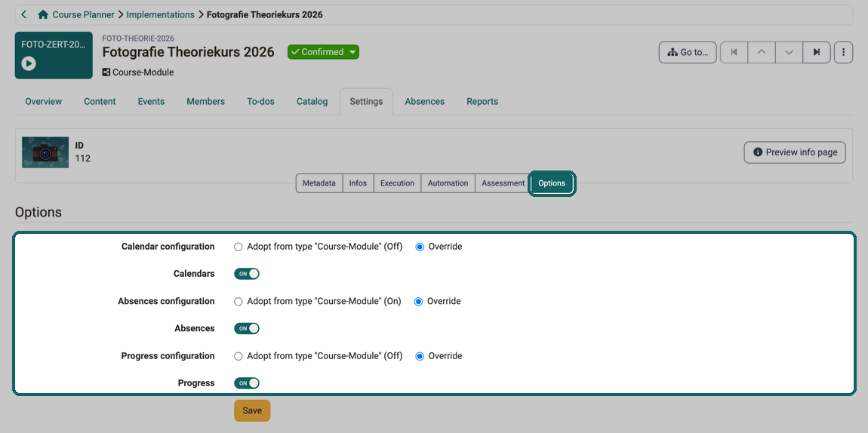
Task: Open the Assessment settings segment
Action: click(x=503, y=183)
